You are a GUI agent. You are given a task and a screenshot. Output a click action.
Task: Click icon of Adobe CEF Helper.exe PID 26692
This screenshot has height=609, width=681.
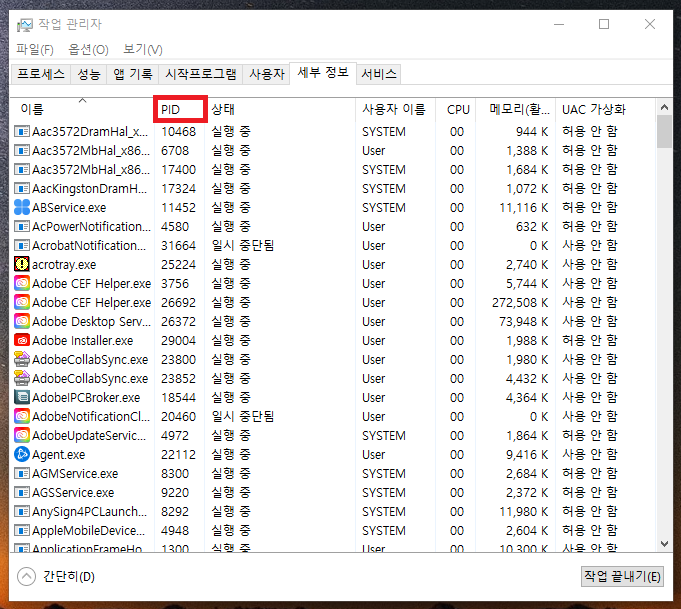click(22, 302)
